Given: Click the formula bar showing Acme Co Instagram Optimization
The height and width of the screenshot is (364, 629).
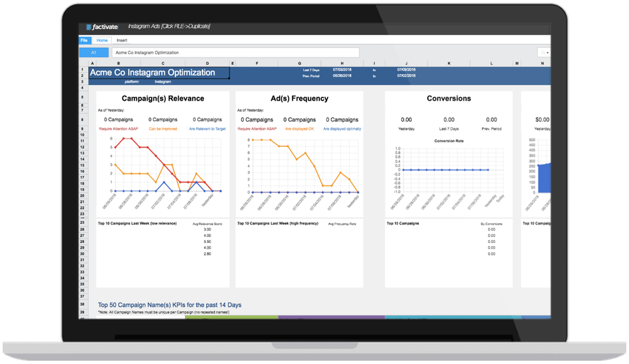Looking at the screenshot, I should point(236,52).
